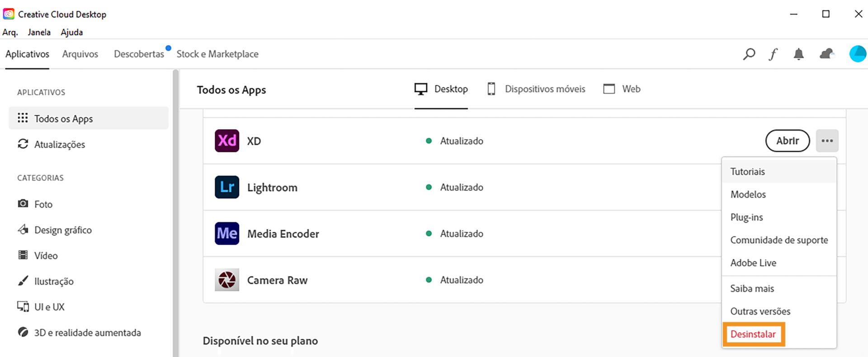
Task: Click Media Encoder's Atualizado status
Action: pyautogui.click(x=455, y=234)
